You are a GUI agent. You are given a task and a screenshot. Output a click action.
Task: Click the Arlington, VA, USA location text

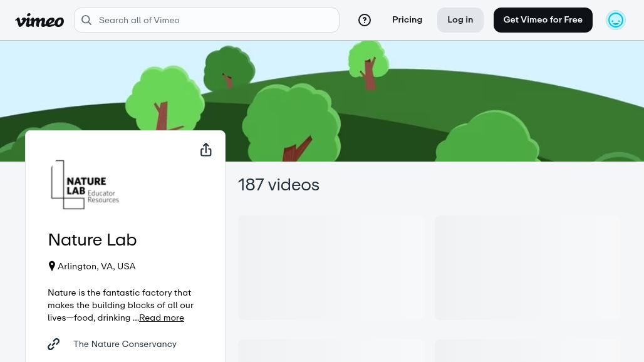point(96,266)
